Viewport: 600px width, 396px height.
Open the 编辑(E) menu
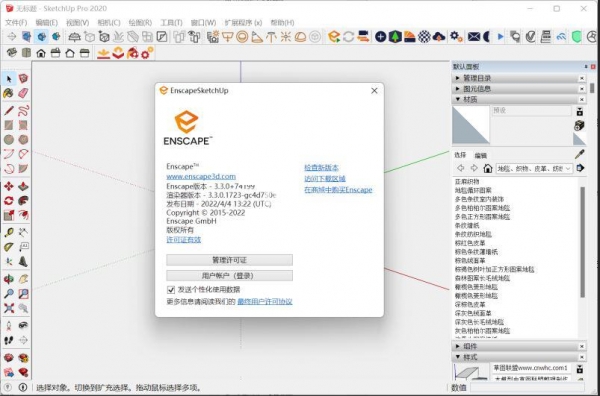[x=47, y=23]
